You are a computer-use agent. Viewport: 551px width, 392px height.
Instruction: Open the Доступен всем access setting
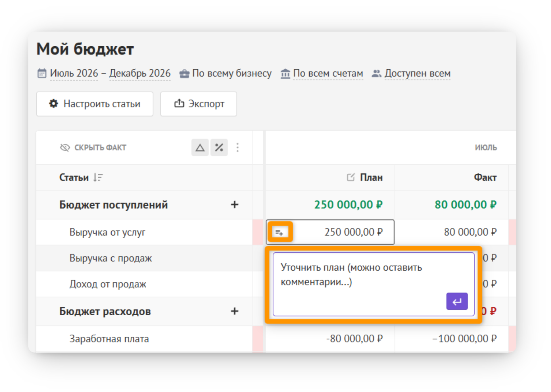(x=418, y=73)
